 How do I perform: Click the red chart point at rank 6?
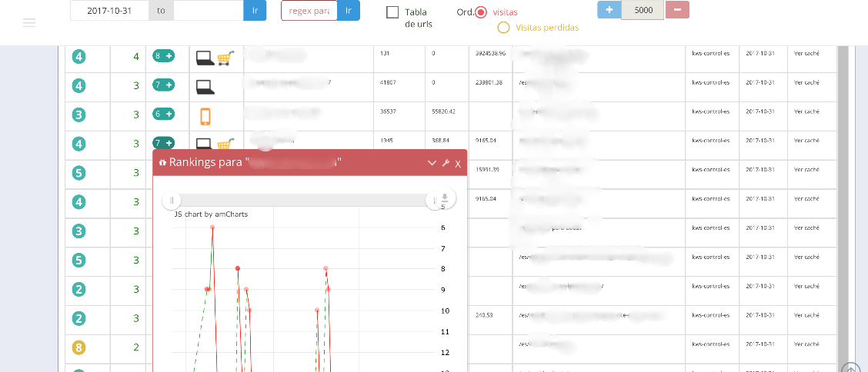click(212, 228)
